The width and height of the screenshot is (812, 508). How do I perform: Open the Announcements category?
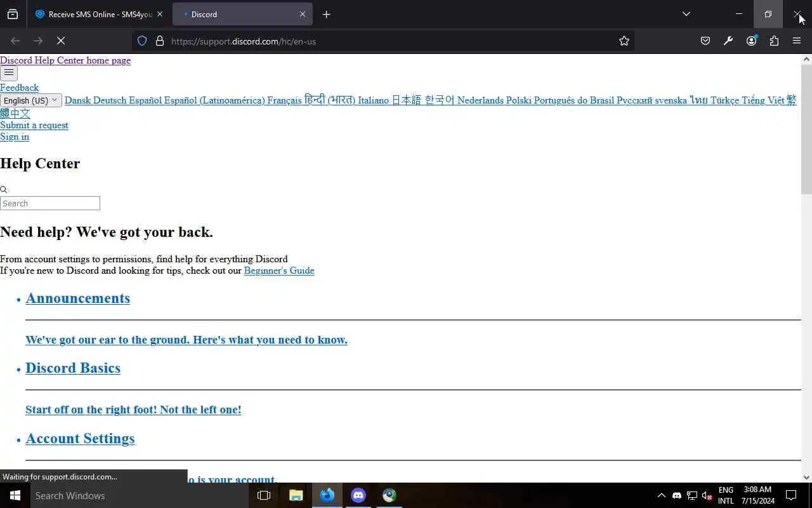point(77,298)
